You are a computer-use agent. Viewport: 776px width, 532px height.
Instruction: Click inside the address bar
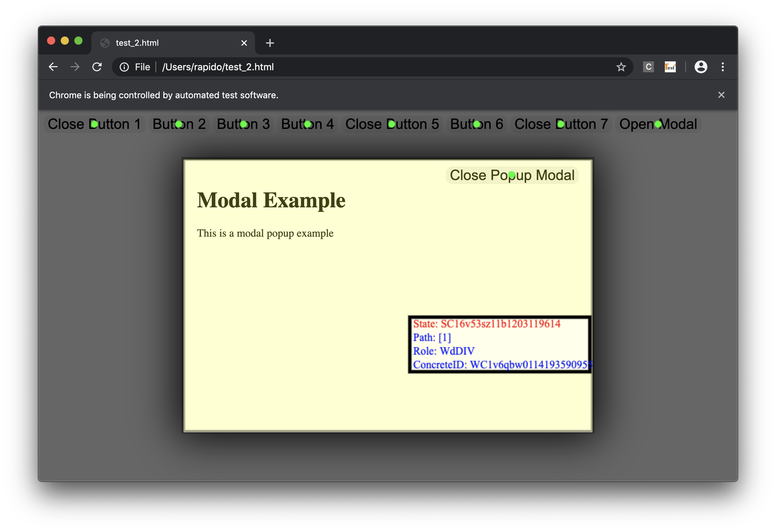[x=341, y=67]
